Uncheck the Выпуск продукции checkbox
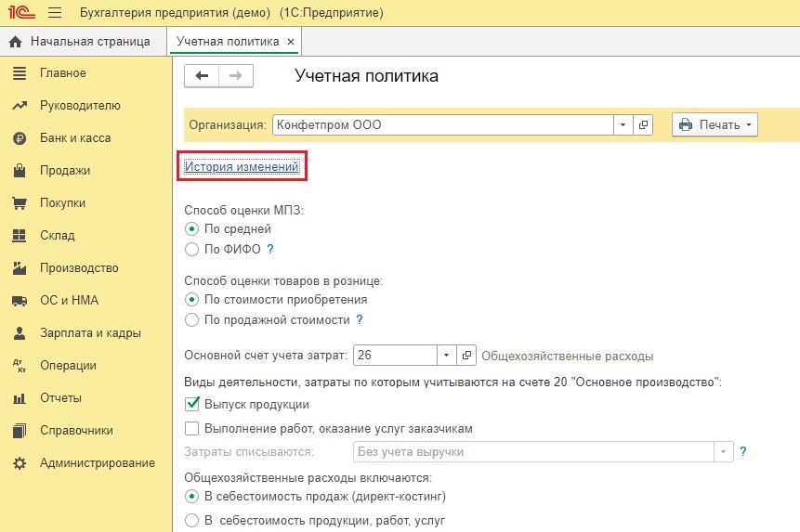 tap(192, 404)
